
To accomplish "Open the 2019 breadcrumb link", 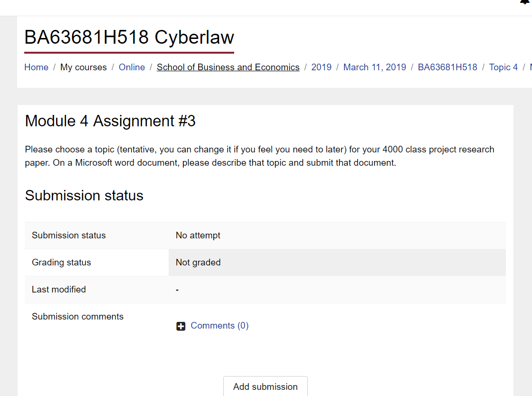I will pyautogui.click(x=321, y=67).
